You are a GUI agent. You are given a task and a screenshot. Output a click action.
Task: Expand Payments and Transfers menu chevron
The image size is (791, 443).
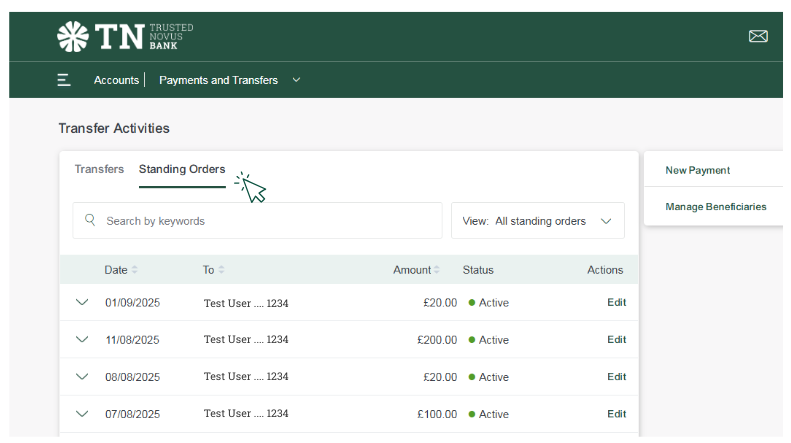[296, 80]
